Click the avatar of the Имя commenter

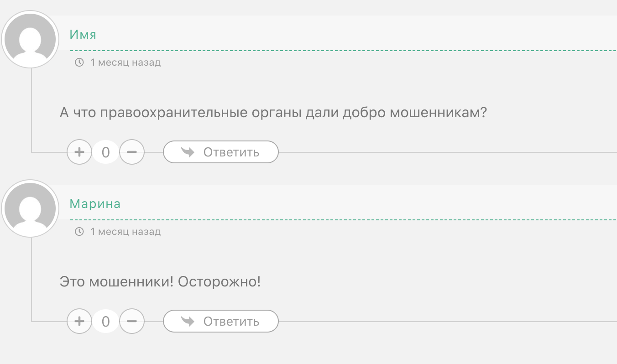30,39
